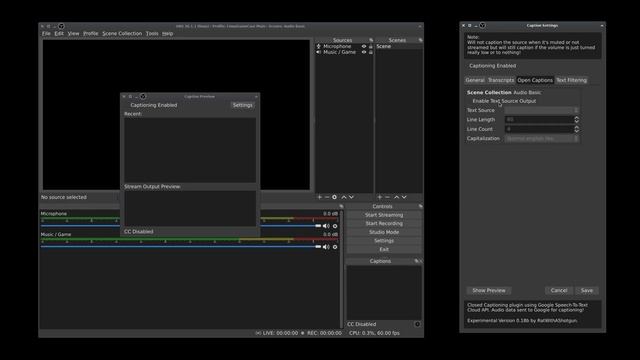This screenshot has height=360, width=640.
Task: Open the Help menu
Action: 167,33
